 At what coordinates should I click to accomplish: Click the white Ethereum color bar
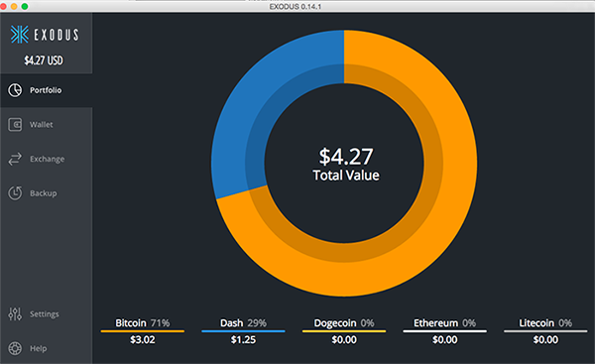(444, 331)
